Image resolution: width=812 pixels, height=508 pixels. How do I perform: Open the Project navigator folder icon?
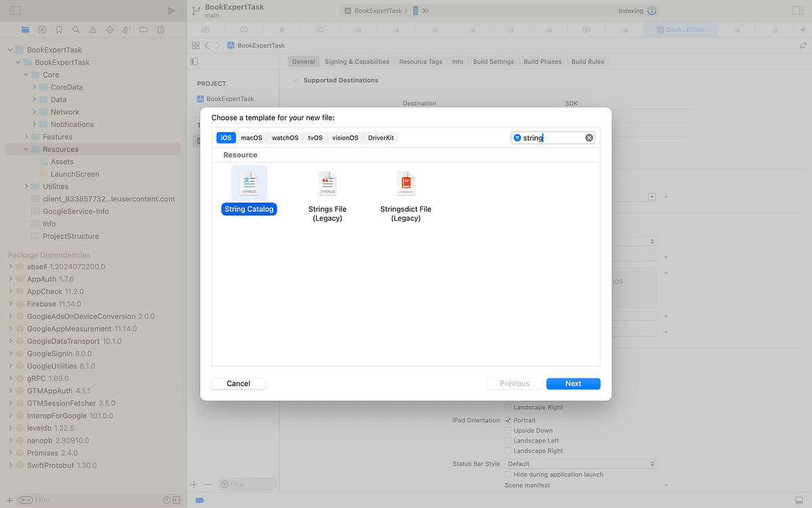point(25,30)
